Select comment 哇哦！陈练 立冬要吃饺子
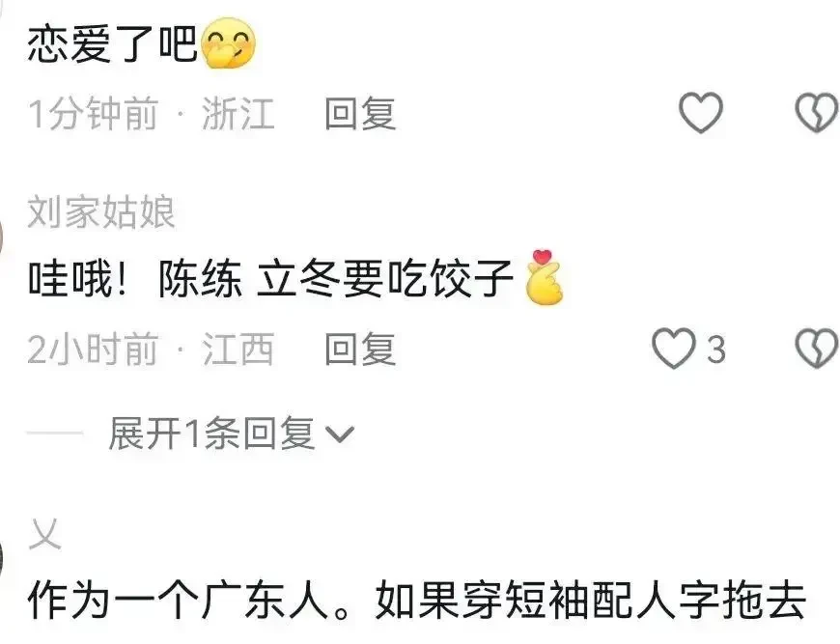The image size is (840, 644). tap(270, 279)
